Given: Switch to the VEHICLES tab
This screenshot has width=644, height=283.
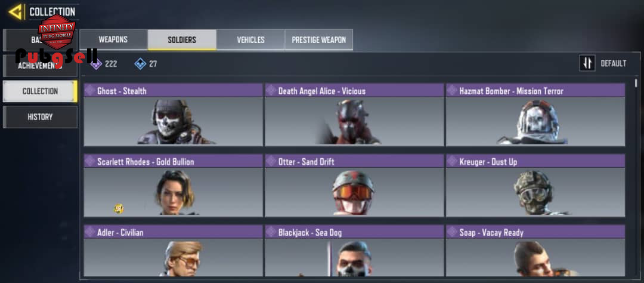Looking at the screenshot, I should tap(250, 40).
